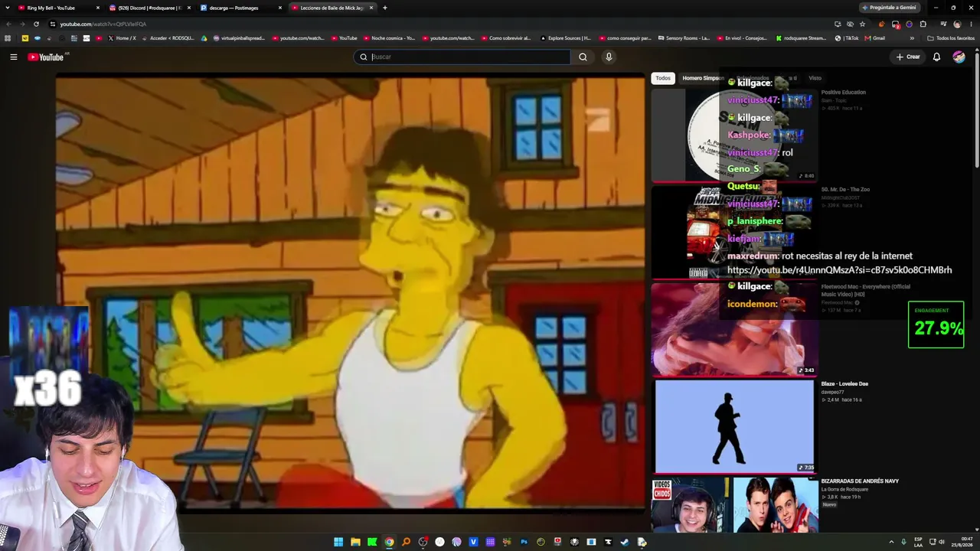980x551 pixels.
Task: Close the Ring My Bell tab
Action: tap(98, 8)
